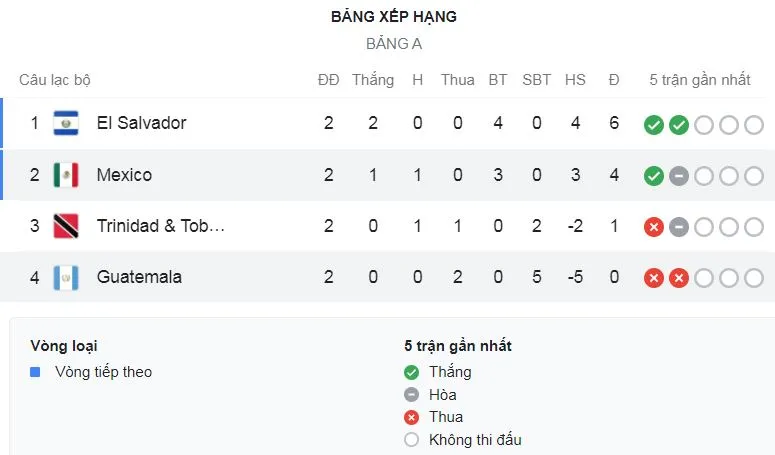Open the El Salvador team link
The width and height of the screenshot is (775, 455).
[x=141, y=123]
